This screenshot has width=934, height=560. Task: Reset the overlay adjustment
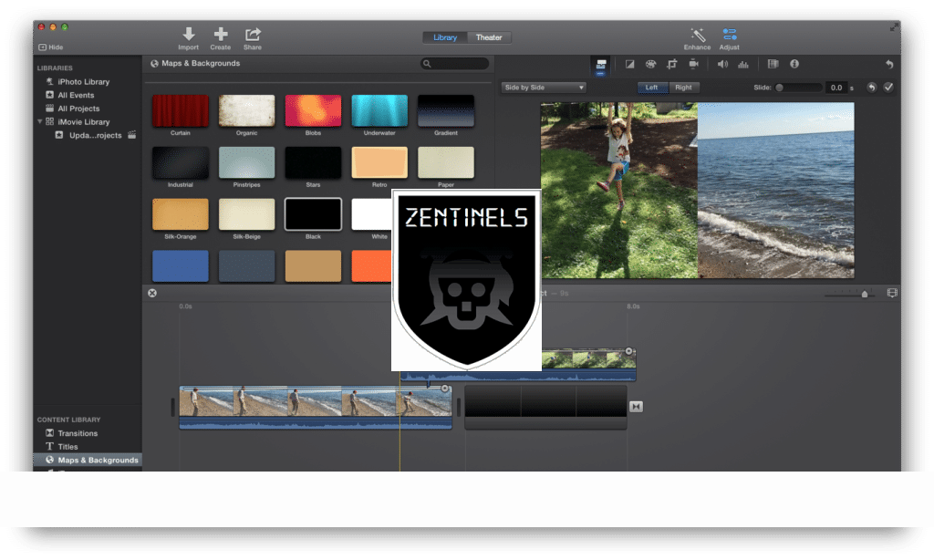(x=871, y=88)
